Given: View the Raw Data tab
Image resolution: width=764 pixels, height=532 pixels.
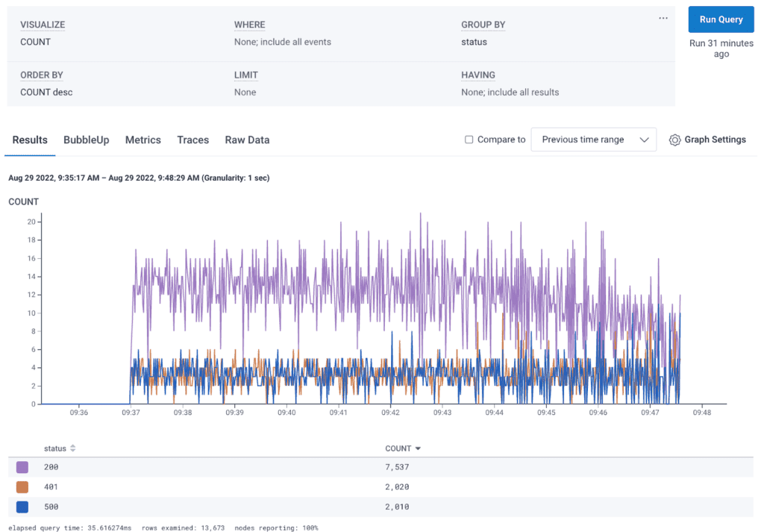Looking at the screenshot, I should pyautogui.click(x=247, y=140).
